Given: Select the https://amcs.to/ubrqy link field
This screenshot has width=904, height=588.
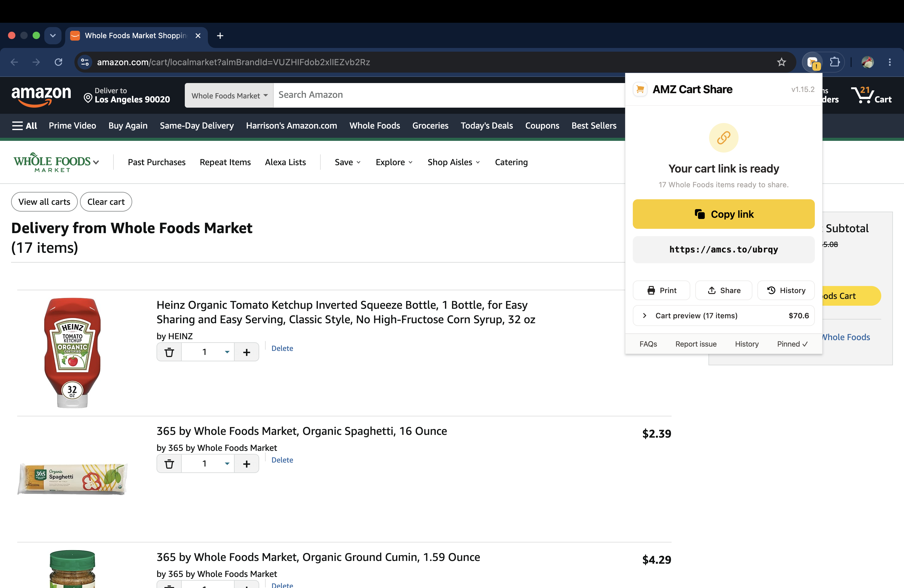Looking at the screenshot, I should pyautogui.click(x=724, y=249).
